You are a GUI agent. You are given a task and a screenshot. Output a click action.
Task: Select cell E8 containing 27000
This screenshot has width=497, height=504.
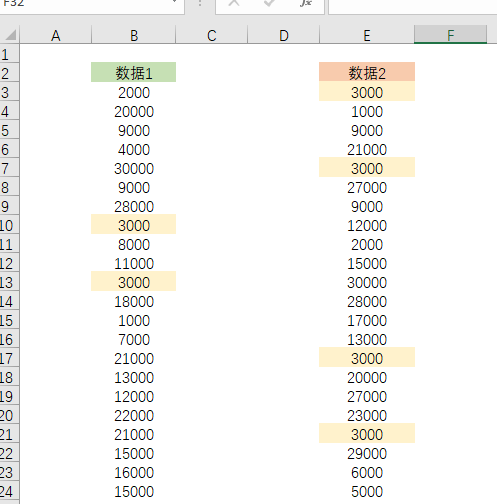pyautogui.click(x=367, y=187)
